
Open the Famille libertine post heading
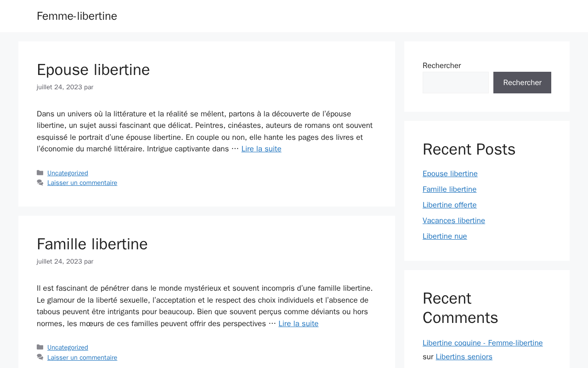click(92, 244)
